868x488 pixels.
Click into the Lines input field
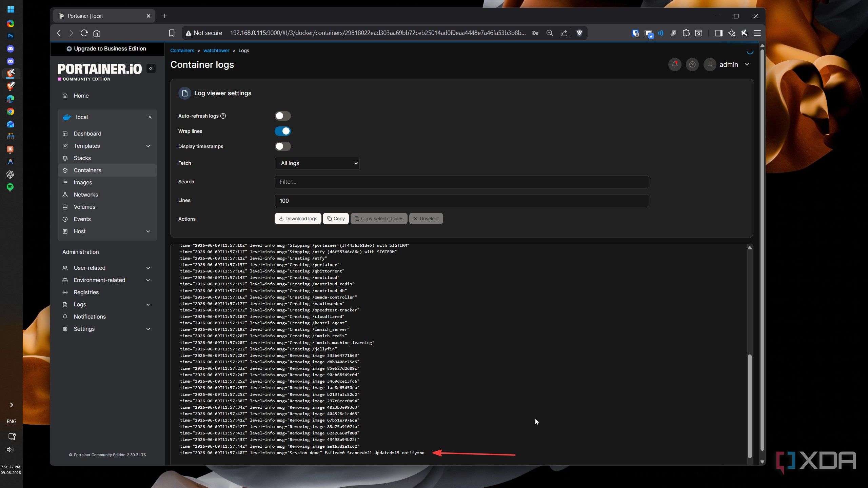(461, 201)
